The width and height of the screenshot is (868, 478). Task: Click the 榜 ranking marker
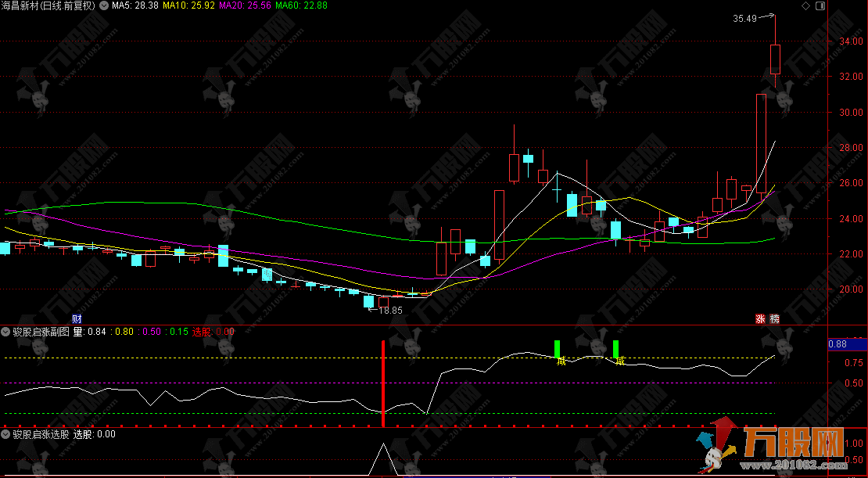point(774,318)
